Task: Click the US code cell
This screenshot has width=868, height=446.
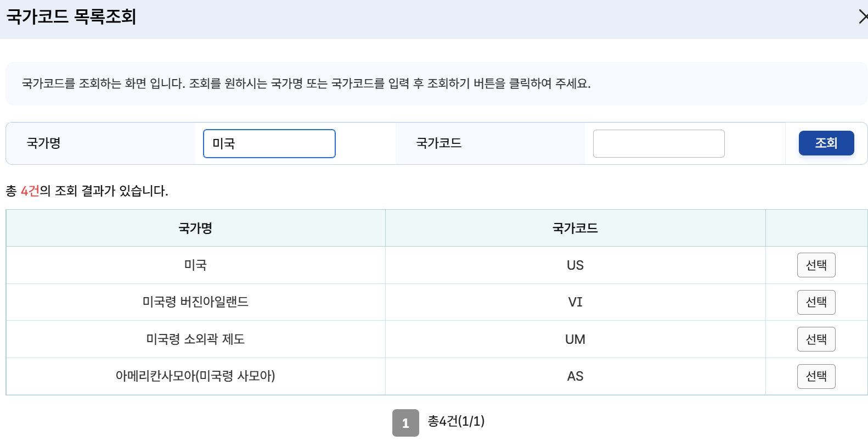Action: (x=574, y=265)
